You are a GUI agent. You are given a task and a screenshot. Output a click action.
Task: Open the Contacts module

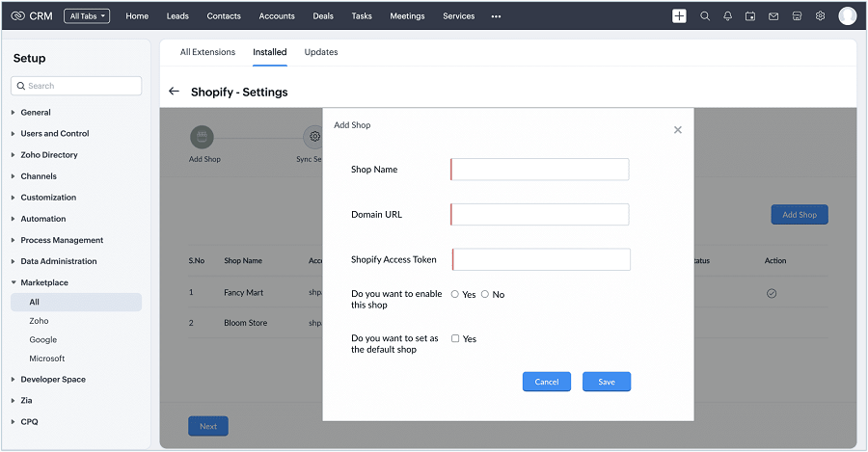pos(224,16)
